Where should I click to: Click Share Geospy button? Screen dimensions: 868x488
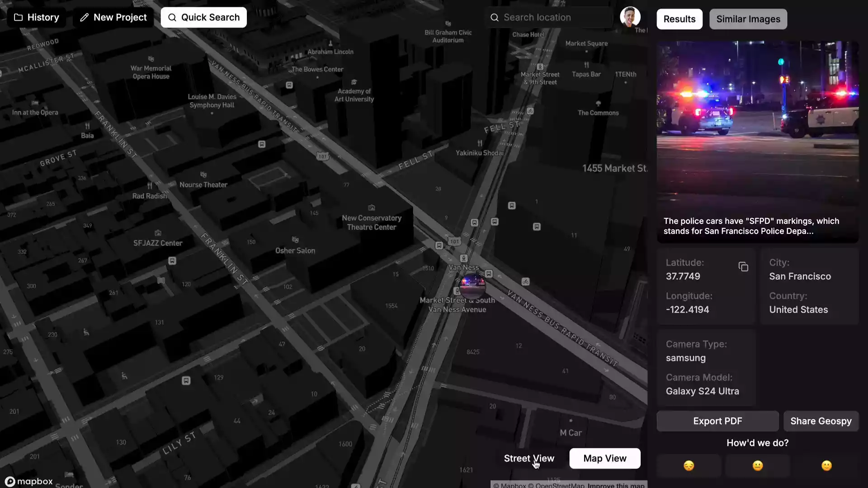point(821,421)
